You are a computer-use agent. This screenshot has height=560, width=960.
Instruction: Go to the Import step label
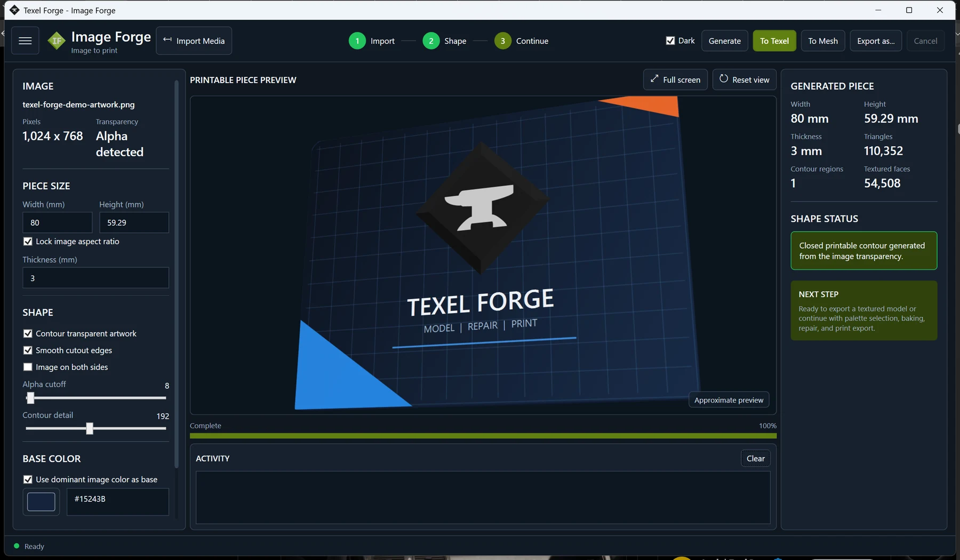tap(382, 41)
